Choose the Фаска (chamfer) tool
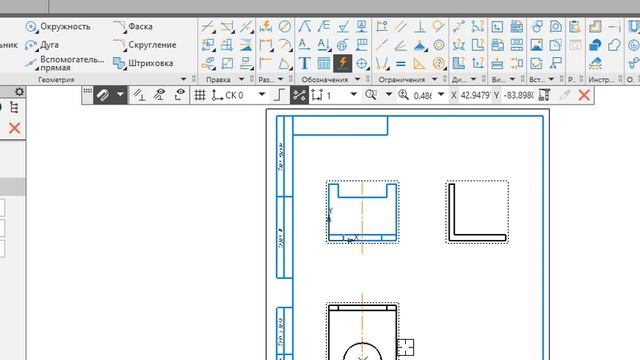Viewport: 640px width, 360px height. [x=133, y=27]
